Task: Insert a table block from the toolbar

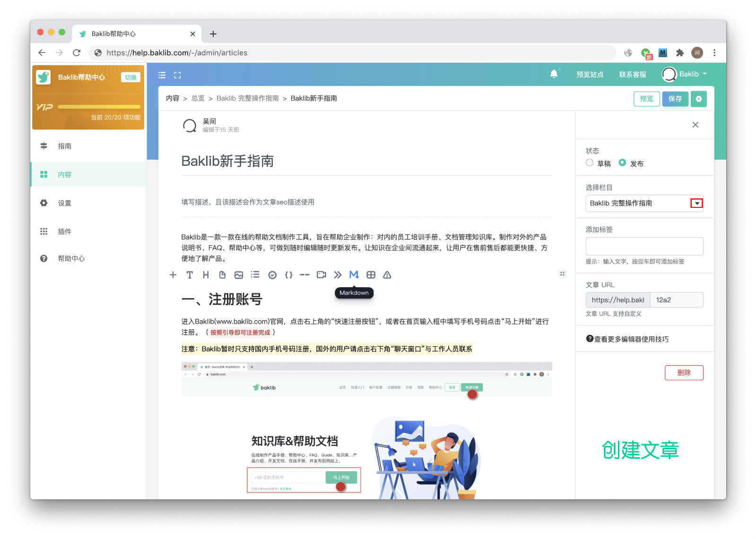Action: [x=371, y=275]
